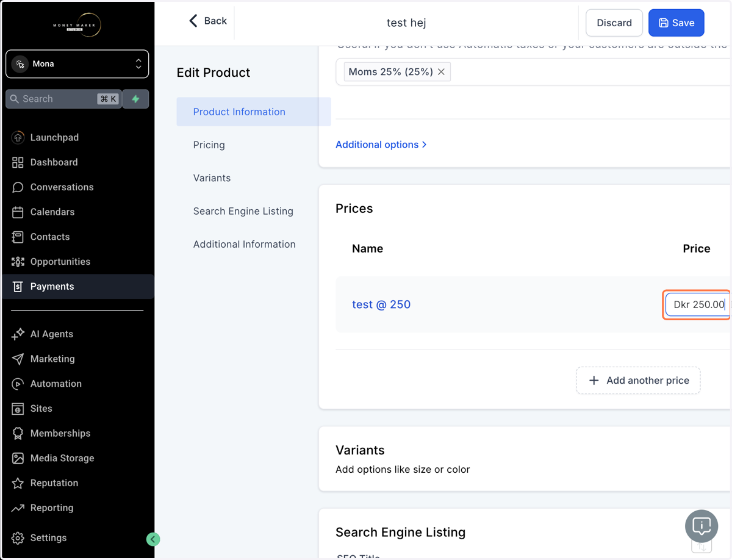Click the Conversations chat bubble icon
The width and height of the screenshot is (732, 560).
[18, 187]
